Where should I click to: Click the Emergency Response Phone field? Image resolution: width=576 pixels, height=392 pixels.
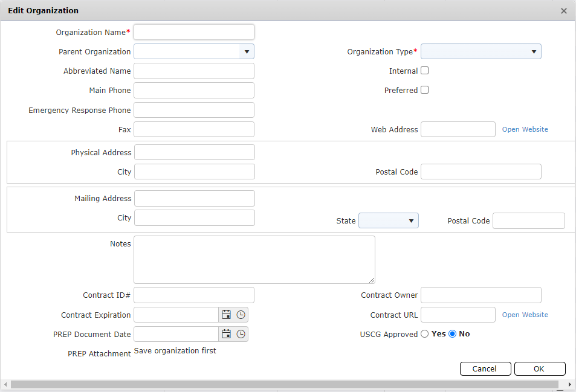[194, 110]
